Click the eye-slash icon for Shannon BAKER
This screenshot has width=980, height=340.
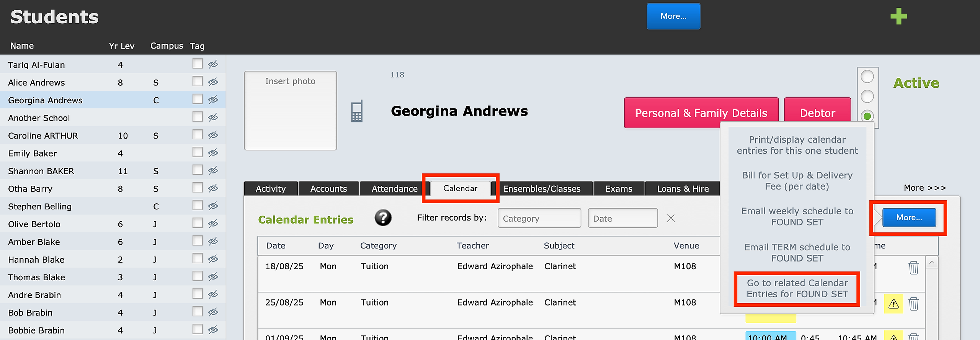213,170
